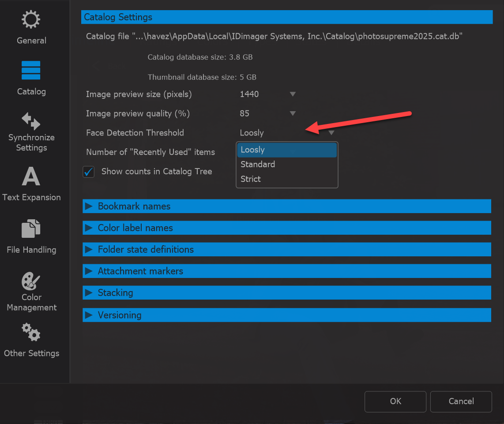Open Image preview quality dropdown arrow

point(293,113)
